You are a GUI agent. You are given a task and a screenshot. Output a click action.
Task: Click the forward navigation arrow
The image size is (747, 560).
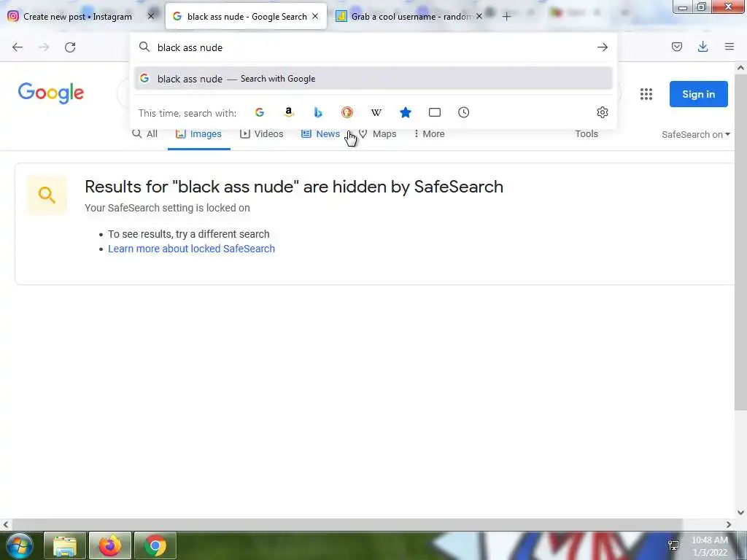tap(44, 47)
